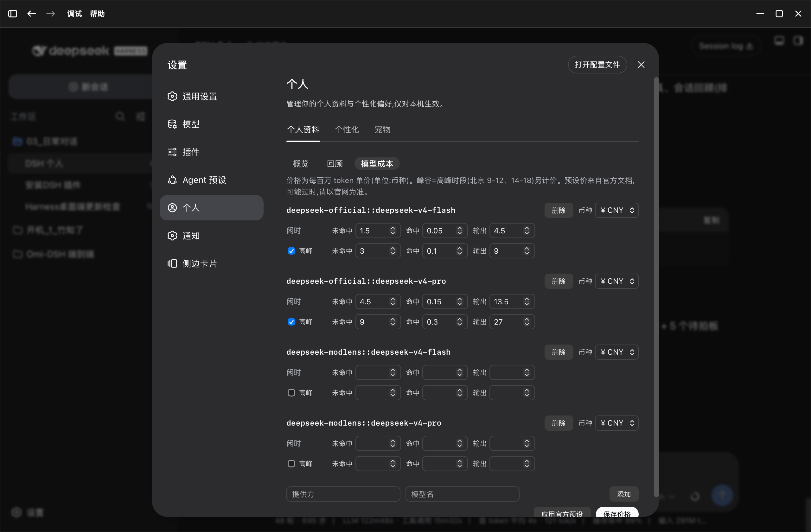The width and height of the screenshot is (811, 532).
Task: Open the Agent 预设 settings section
Action: tap(211, 180)
